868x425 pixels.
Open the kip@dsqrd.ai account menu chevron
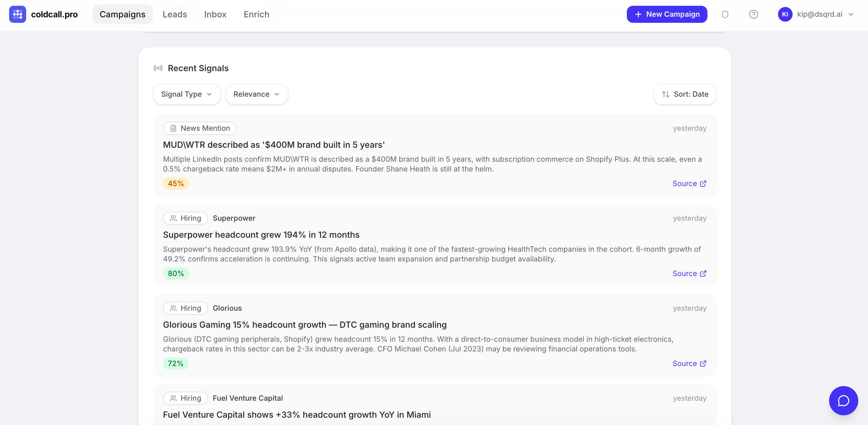tap(851, 14)
